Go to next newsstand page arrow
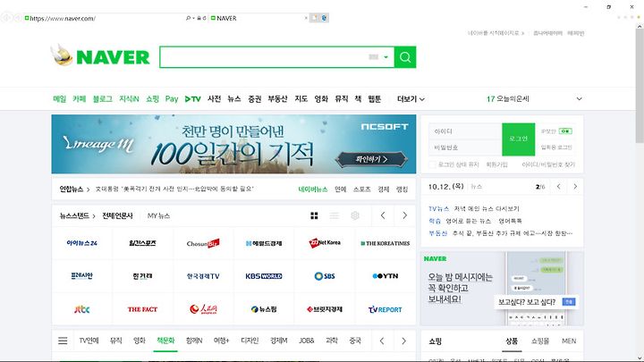 (404, 215)
